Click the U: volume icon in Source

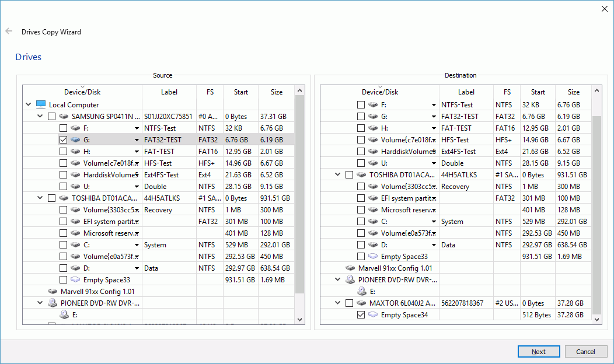tap(75, 186)
